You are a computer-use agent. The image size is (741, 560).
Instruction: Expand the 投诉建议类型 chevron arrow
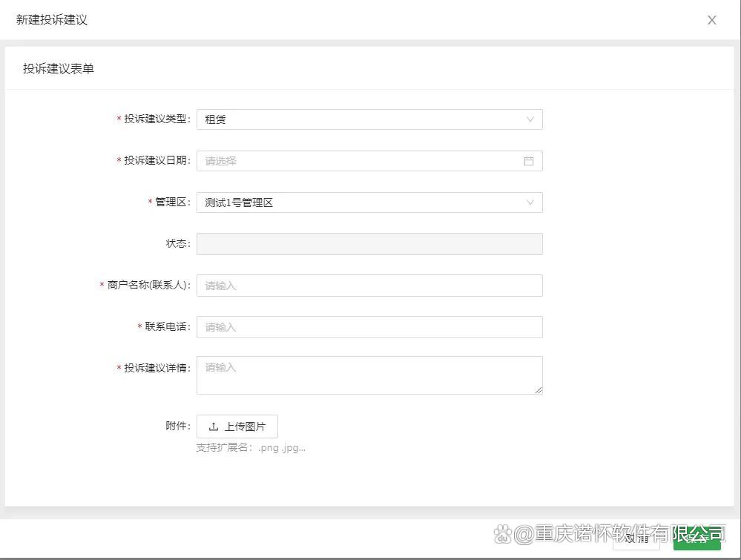tap(530, 119)
